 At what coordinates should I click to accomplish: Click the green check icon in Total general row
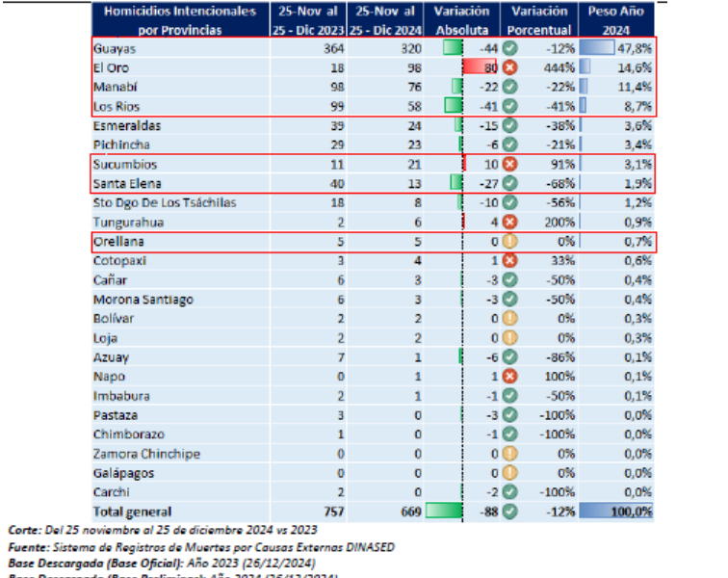pos(508,512)
